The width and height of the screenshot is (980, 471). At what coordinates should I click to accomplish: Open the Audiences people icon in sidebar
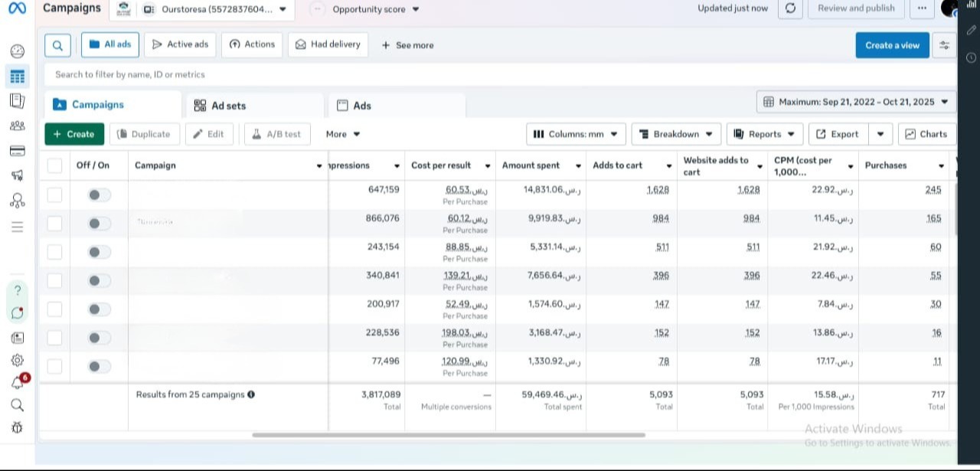click(17, 126)
